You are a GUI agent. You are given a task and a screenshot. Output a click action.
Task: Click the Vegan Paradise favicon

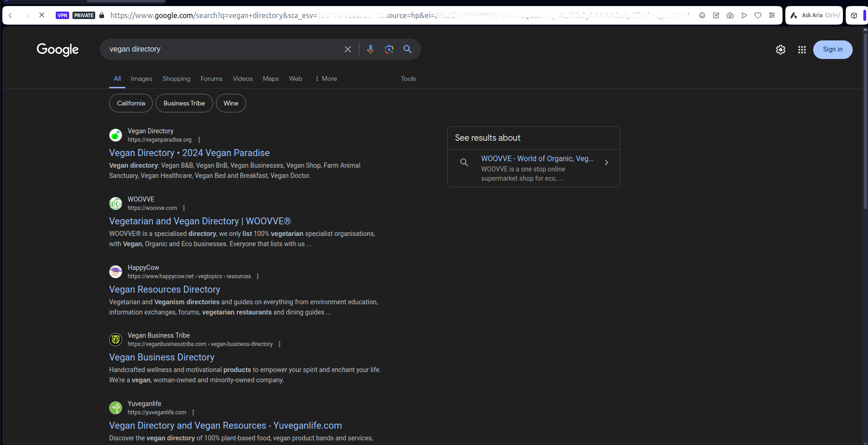point(116,135)
